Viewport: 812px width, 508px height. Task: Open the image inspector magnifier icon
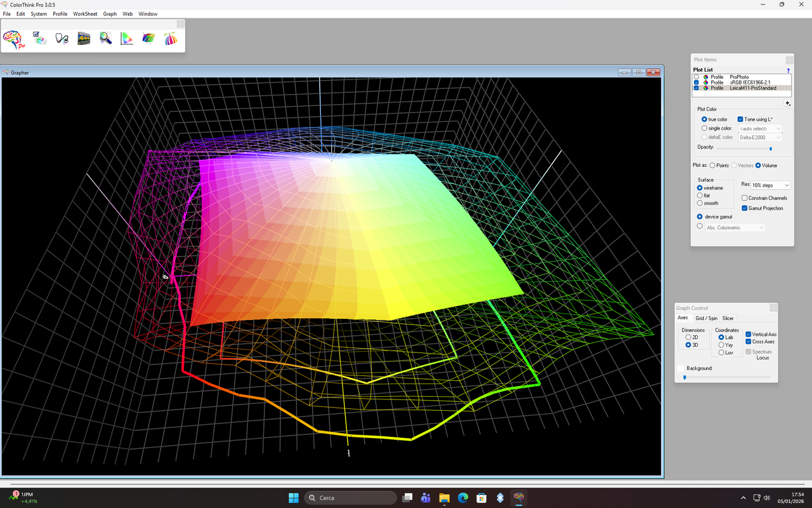tap(105, 38)
